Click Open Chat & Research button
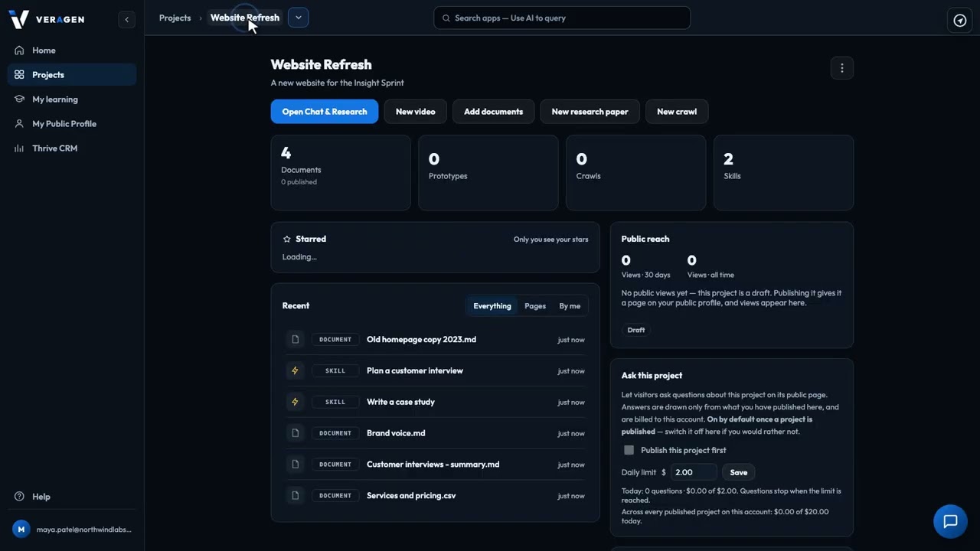 tap(325, 112)
